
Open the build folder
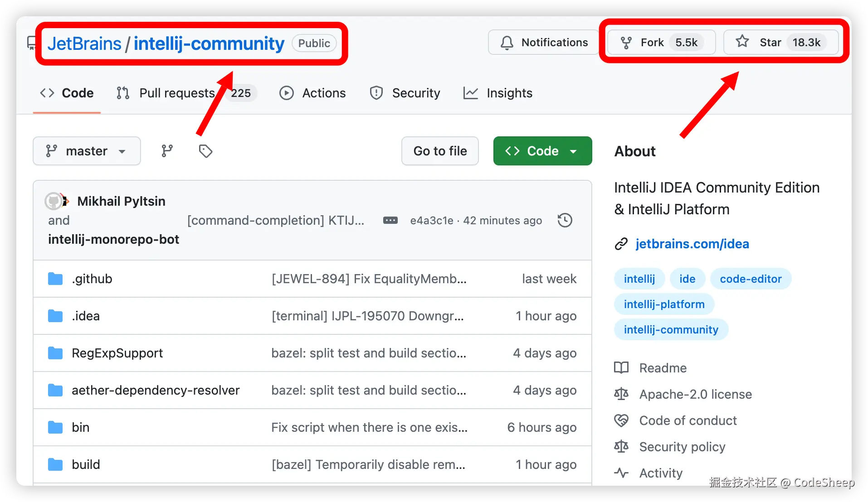[86, 464]
